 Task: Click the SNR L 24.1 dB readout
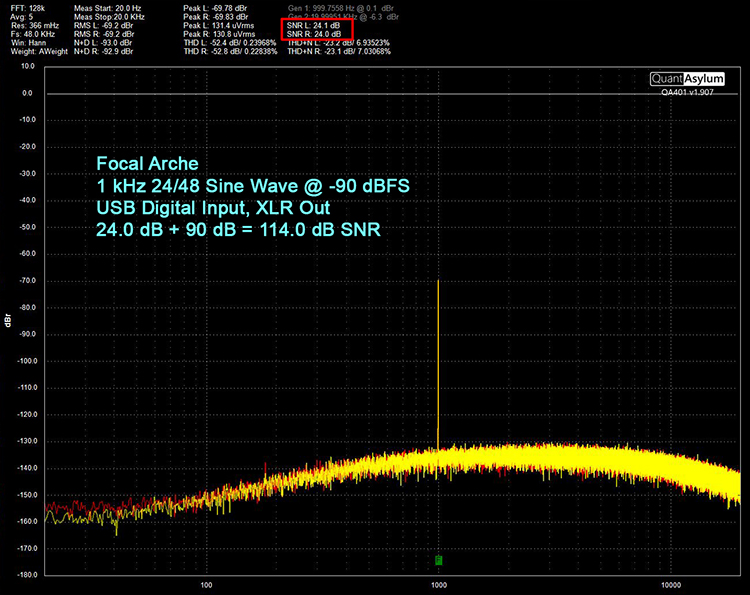click(315, 25)
